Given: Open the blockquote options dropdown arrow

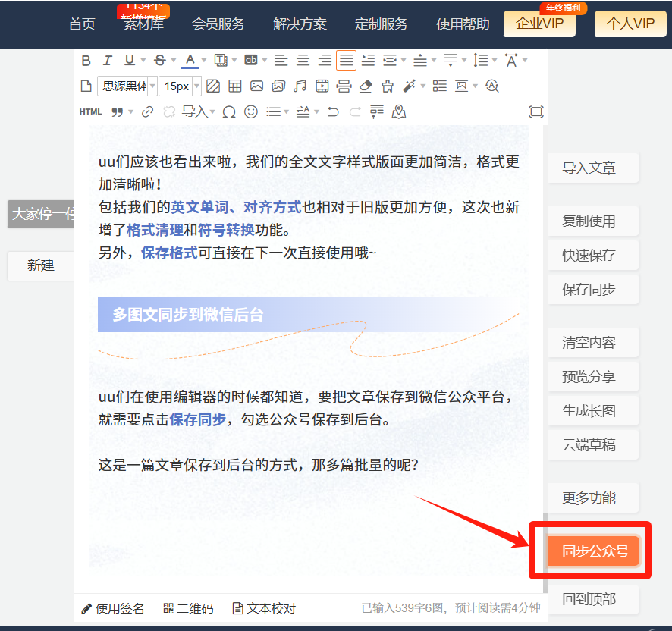Looking at the screenshot, I should coord(131,112).
